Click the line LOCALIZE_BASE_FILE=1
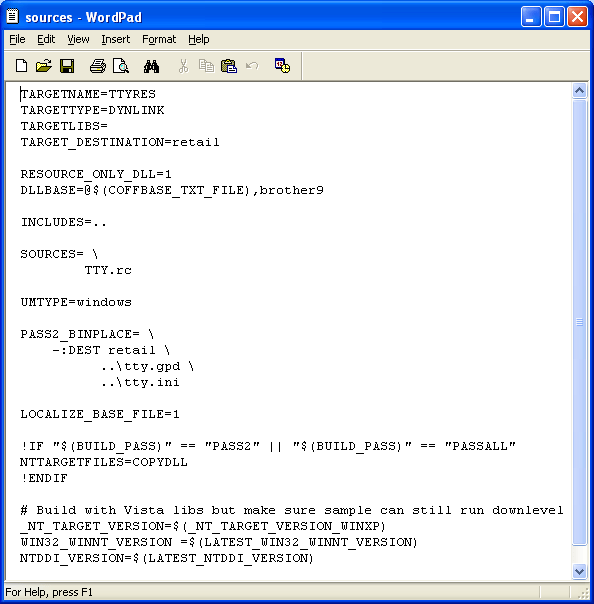The width and height of the screenshot is (594, 604). point(100,414)
